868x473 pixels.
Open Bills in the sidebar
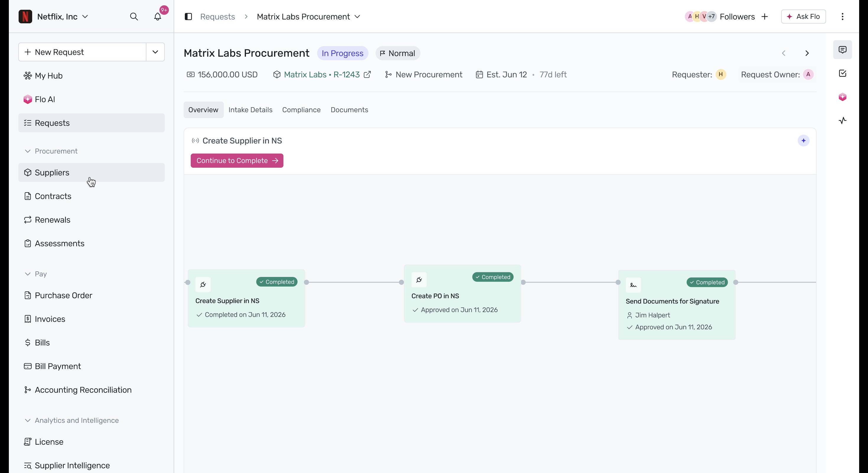pos(91,342)
